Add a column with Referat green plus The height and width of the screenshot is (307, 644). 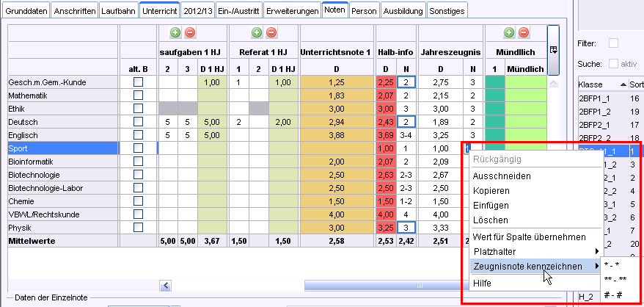pyautogui.click(x=257, y=33)
